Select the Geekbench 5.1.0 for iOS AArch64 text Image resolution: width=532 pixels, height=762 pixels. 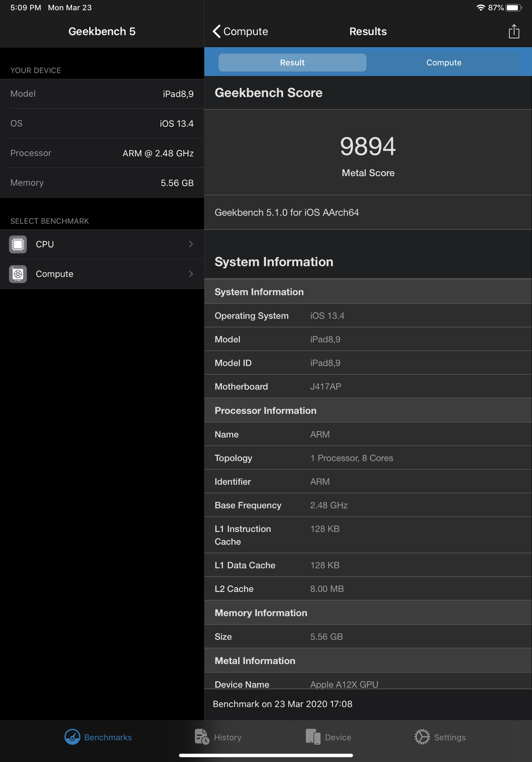(x=287, y=213)
